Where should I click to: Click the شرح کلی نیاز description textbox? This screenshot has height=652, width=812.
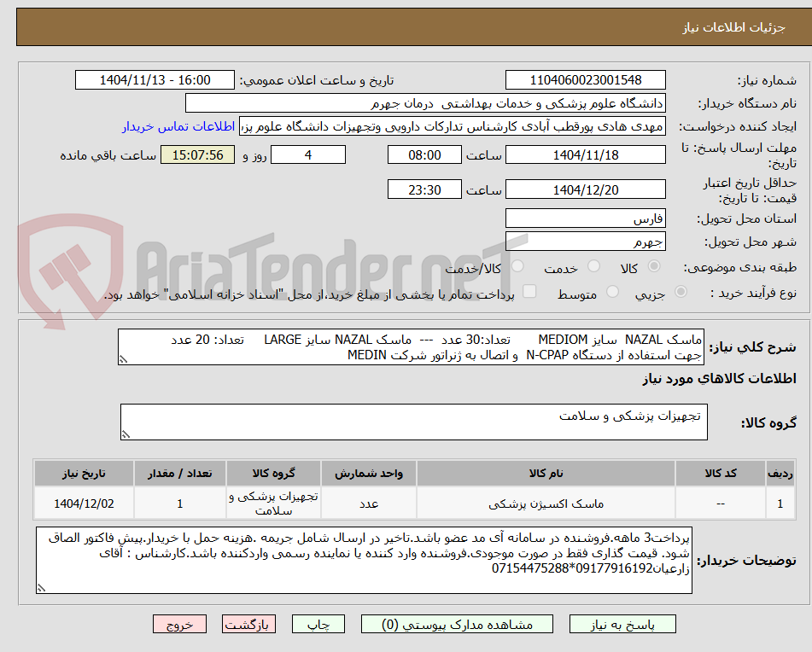pos(411,347)
